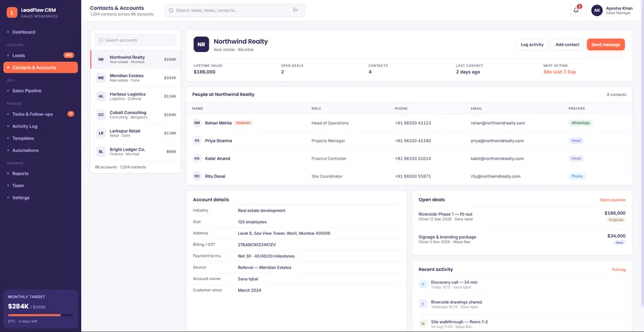Click the Site walkthrough activity icon
Screen dimensions: 644x332
point(423,324)
